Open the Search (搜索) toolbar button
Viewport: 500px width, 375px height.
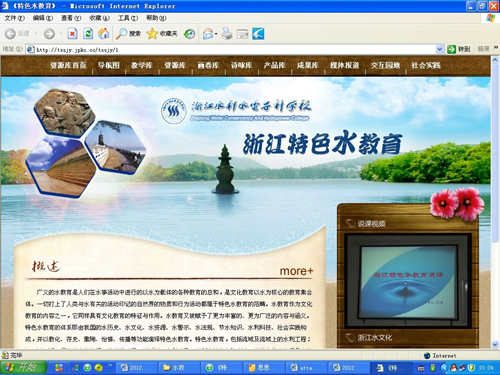[x=128, y=34]
